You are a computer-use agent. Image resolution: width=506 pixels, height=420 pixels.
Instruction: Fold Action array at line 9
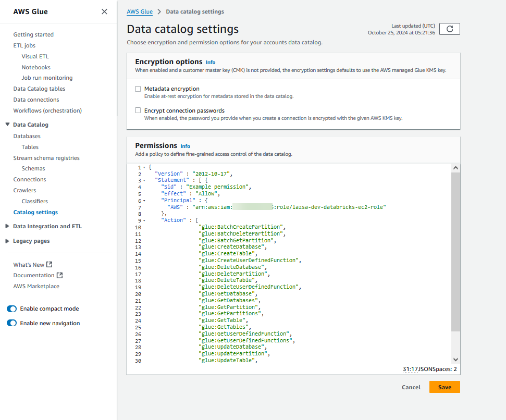(144, 220)
